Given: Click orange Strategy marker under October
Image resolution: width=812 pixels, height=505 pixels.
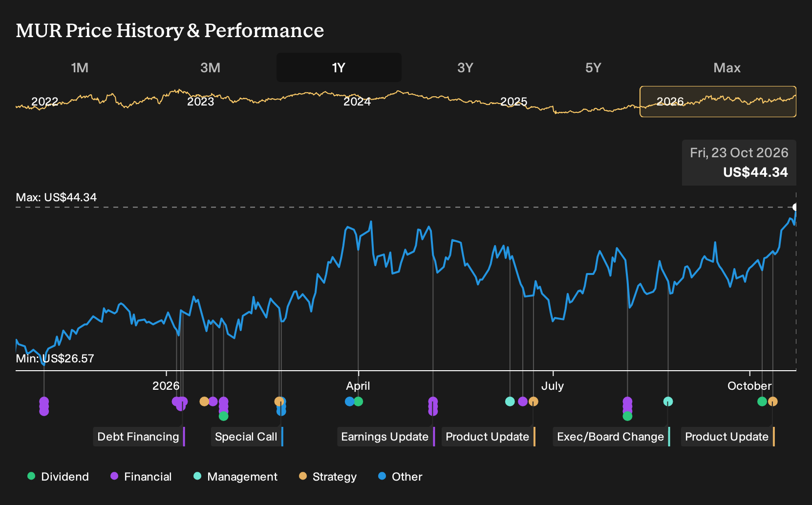Looking at the screenshot, I should point(773,401).
